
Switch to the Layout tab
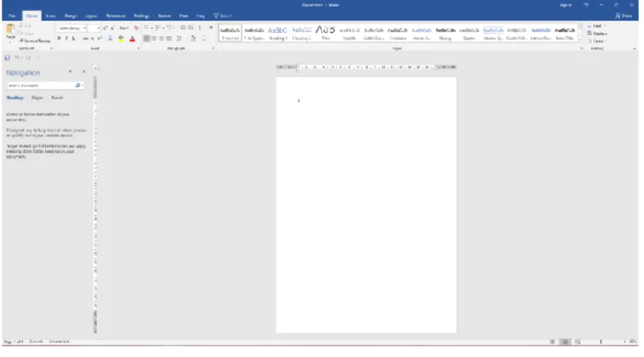point(91,15)
